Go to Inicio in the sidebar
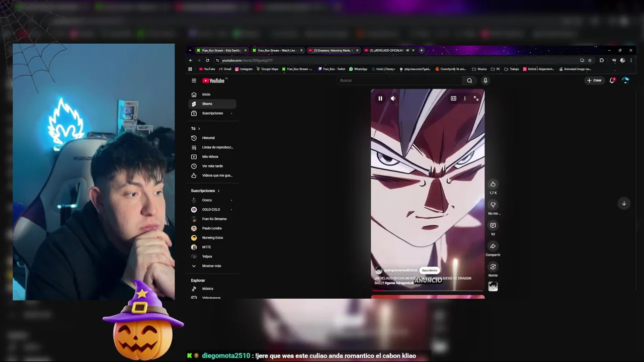Screen dimensions: 644x362 tap(212, 95)
